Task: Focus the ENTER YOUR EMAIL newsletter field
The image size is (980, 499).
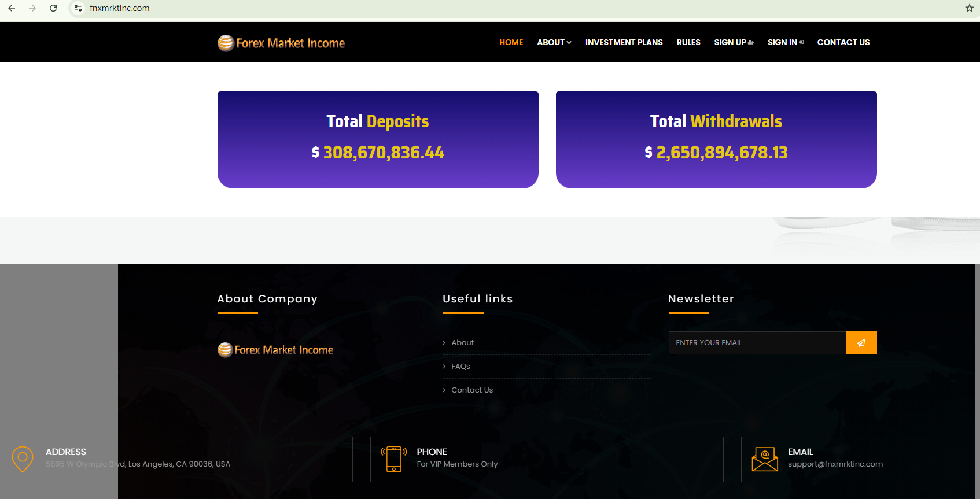Action: pyautogui.click(x=757, y=343)
